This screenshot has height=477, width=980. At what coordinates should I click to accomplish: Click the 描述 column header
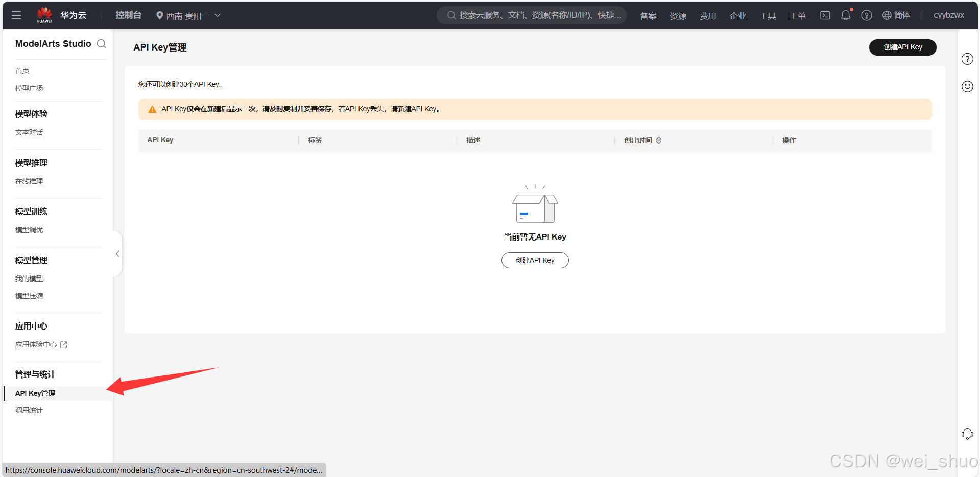tap(473, 140)
